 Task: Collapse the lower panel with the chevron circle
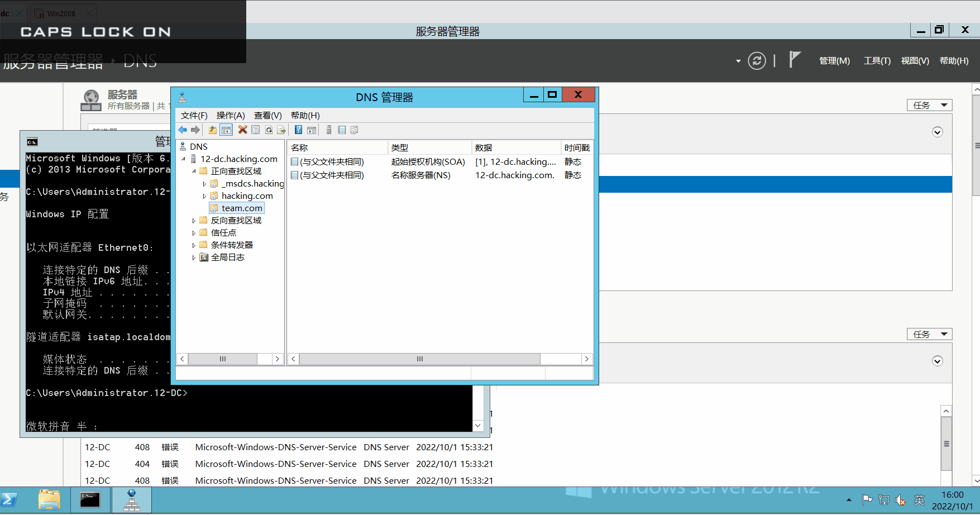click(938, 361)
